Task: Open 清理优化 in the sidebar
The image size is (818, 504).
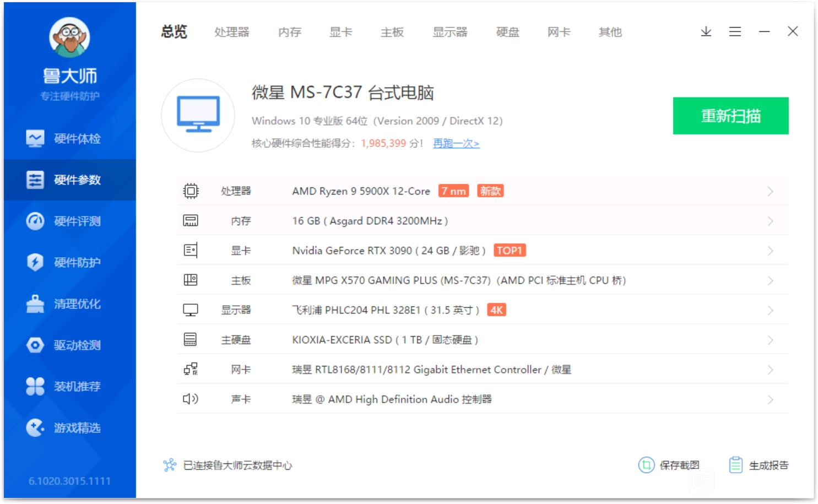Action: [x=69, y=304]
